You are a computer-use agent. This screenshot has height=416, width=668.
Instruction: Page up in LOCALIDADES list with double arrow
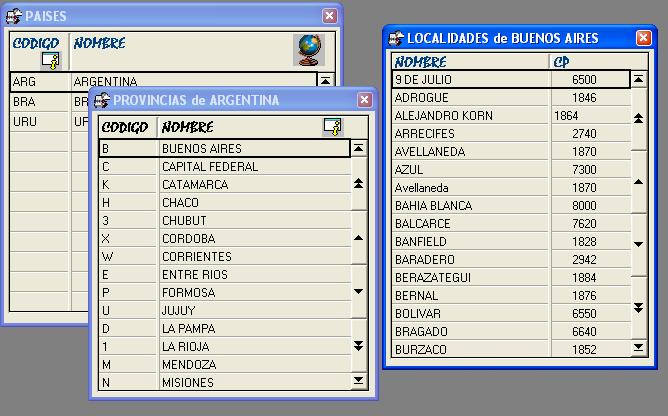pyautogui.click(x=639, y=118)
